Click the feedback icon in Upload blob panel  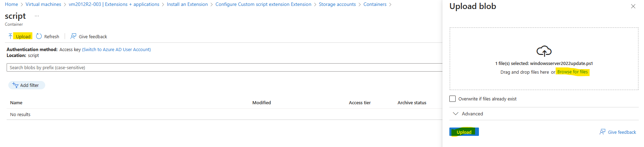[603, 132]
